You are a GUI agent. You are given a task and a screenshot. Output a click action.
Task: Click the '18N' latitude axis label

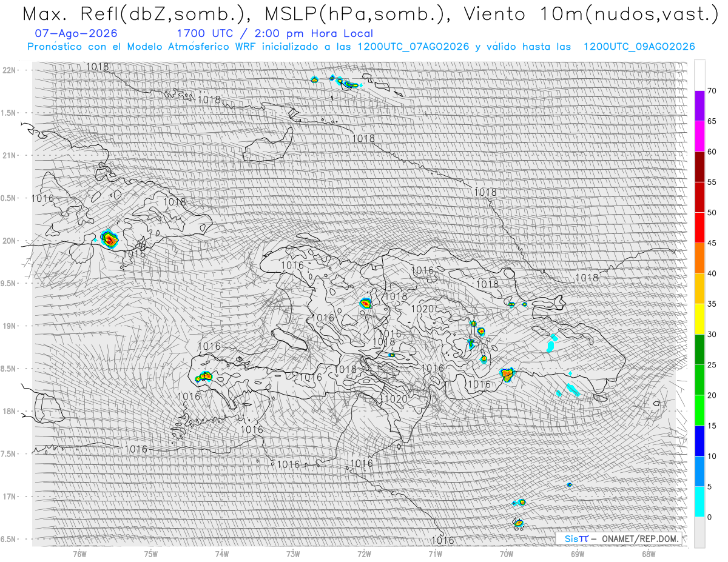click(10, 411)
